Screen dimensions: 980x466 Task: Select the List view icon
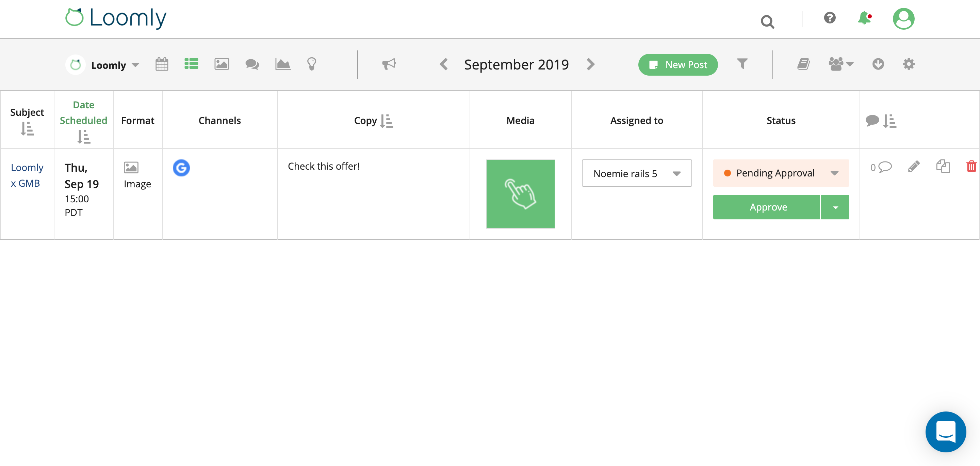(191, 64)
